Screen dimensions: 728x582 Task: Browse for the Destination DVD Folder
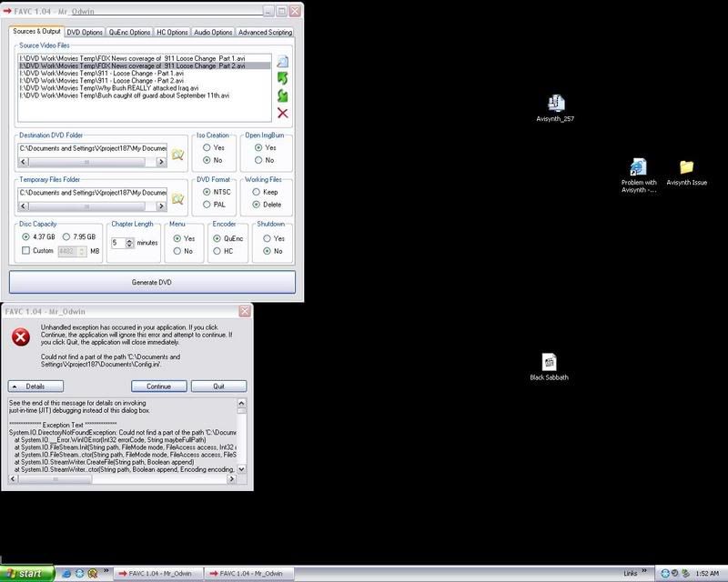tap(178, 155)
